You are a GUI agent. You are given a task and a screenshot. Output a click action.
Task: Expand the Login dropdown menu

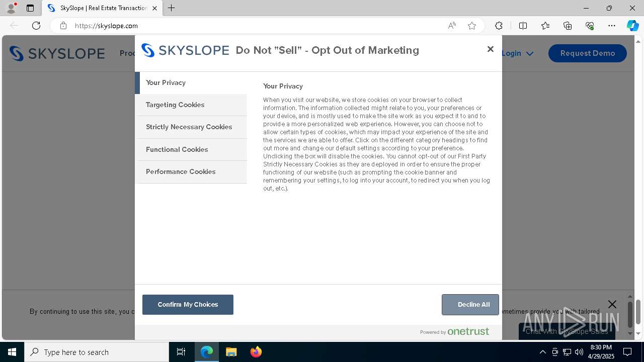pyautogui.click(x=517, y=53)
